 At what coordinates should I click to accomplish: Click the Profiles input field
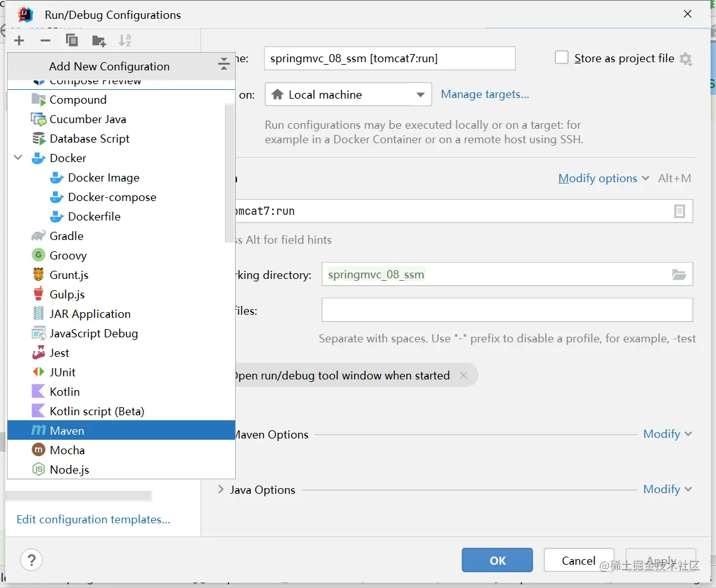507,310
